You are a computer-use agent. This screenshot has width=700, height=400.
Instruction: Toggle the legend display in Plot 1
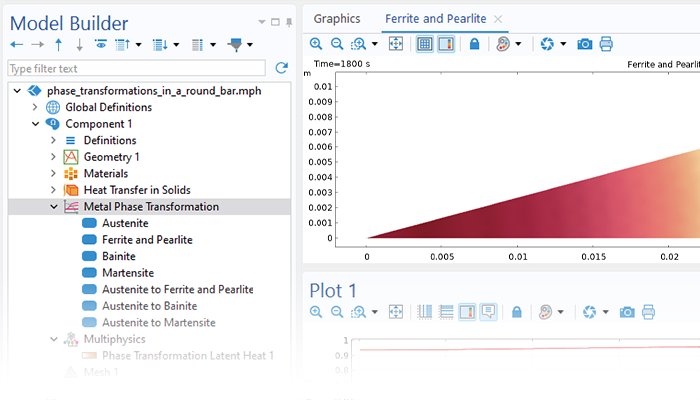coord(467,312)
